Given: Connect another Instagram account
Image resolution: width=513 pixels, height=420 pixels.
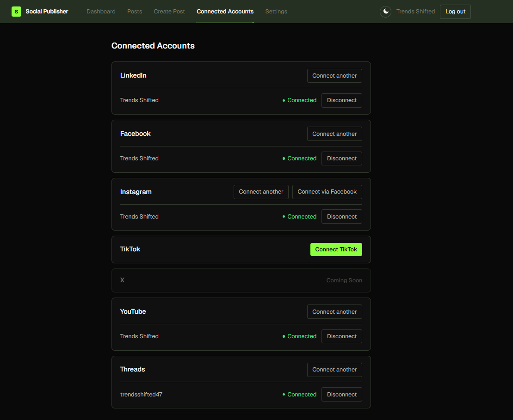Looking at the screenshot, I should (x=261, y=192).
